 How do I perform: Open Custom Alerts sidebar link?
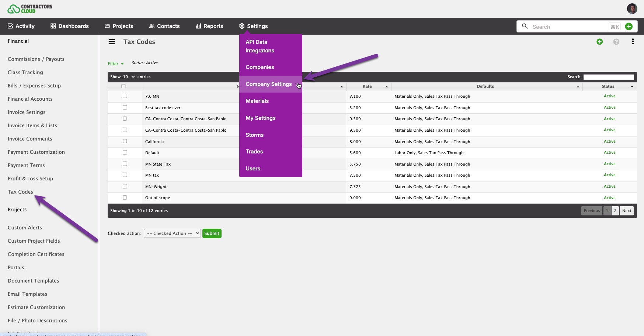(25, 228)
